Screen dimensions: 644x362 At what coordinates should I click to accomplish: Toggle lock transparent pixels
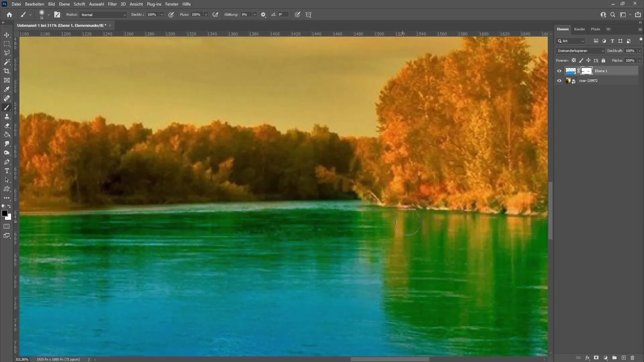574,60
